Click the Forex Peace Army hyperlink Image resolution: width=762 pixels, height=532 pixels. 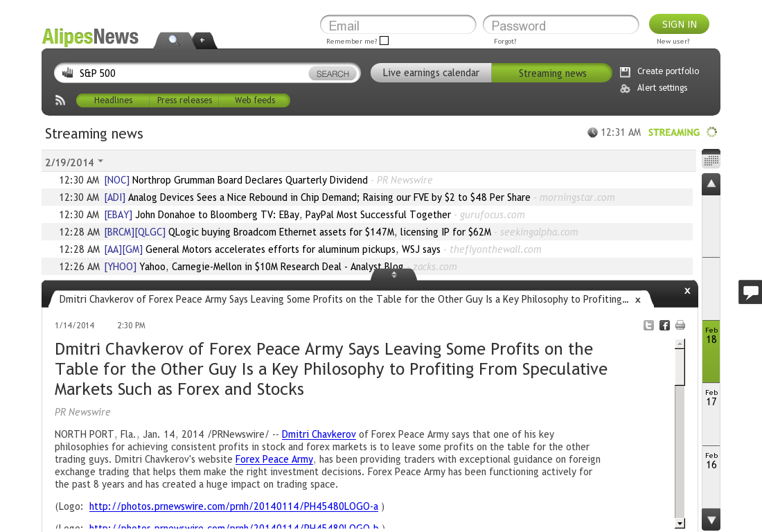[274, 459]
